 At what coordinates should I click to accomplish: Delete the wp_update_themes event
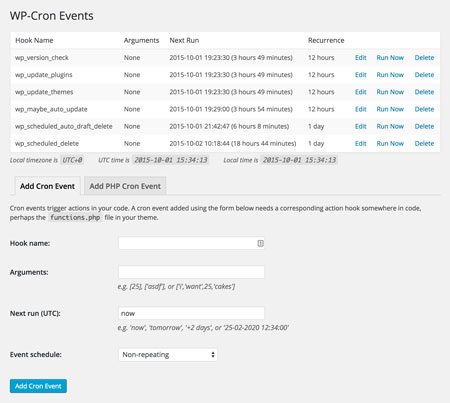[424, 92]
